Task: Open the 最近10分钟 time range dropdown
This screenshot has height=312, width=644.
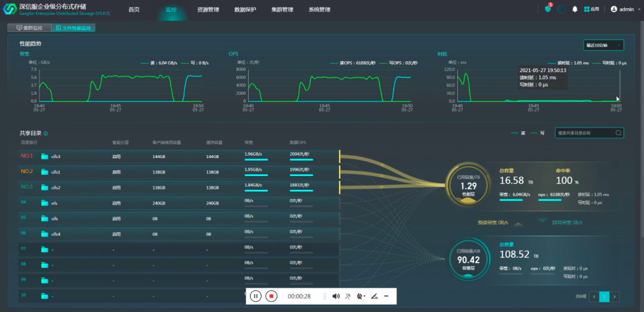Action: 603,45
